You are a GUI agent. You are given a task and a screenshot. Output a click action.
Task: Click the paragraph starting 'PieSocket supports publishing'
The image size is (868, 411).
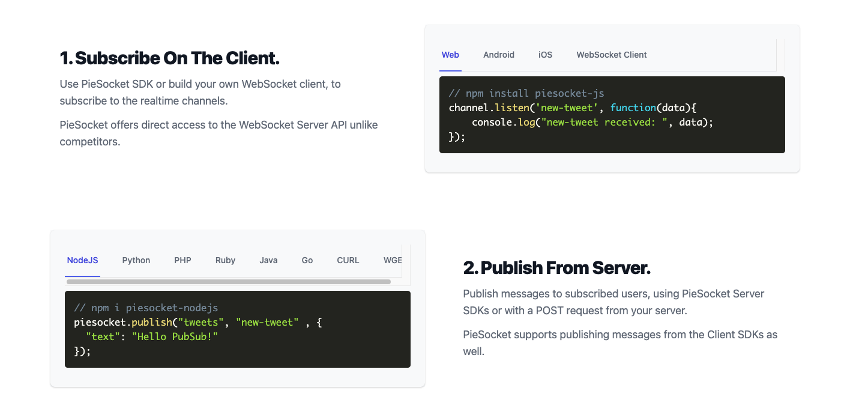(x=620, y=342)
